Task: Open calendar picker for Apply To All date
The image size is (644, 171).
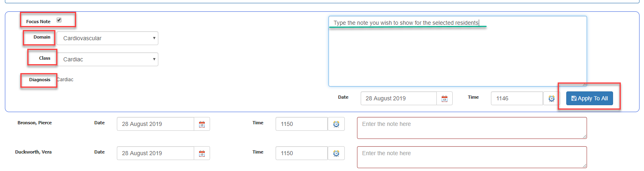Action: pos(445,99)
